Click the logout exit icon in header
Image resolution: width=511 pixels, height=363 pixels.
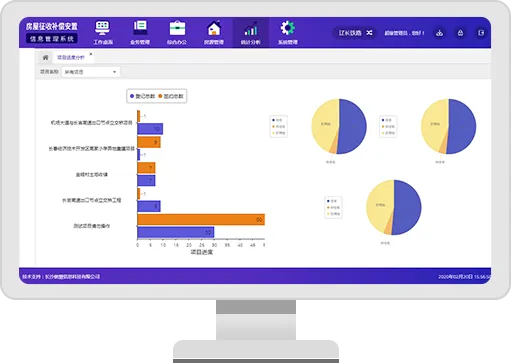pos(481,33)
